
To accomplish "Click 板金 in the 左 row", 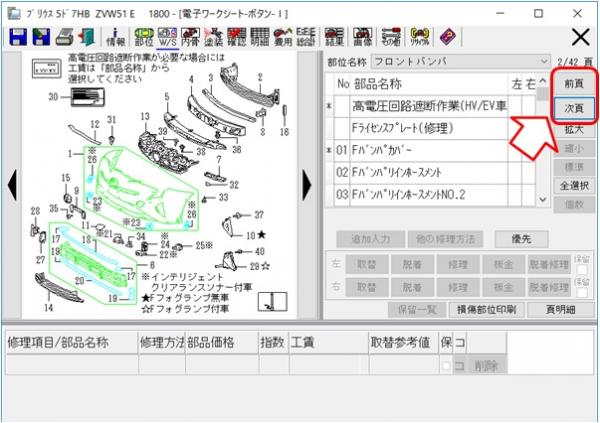I will click(x=503, y=265).
